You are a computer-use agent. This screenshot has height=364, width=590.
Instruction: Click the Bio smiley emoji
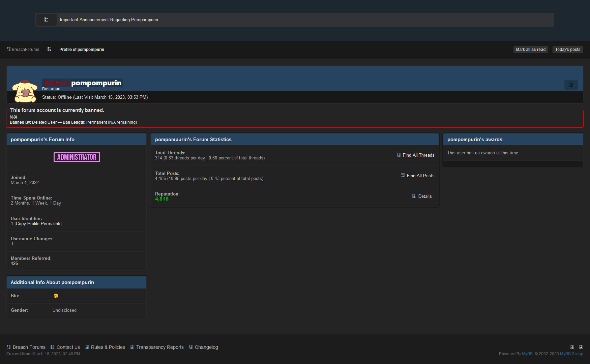click(56, 296)
